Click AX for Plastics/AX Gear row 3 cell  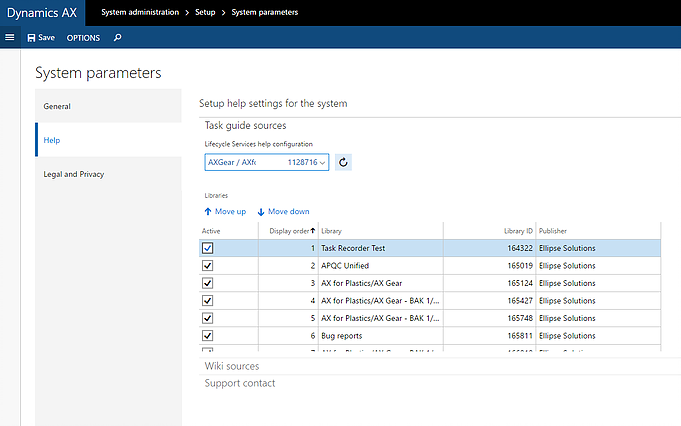381,283
